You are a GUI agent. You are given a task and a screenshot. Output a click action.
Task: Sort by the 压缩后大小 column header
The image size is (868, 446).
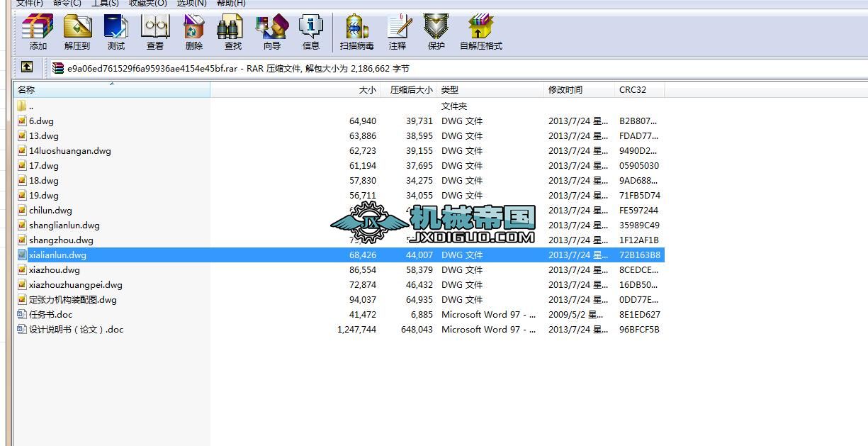(x=408, y=90)
